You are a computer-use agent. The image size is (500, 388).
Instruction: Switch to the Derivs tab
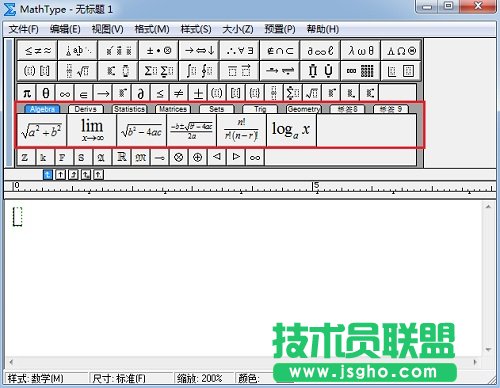pyautogui.click(x=86, y=109)
